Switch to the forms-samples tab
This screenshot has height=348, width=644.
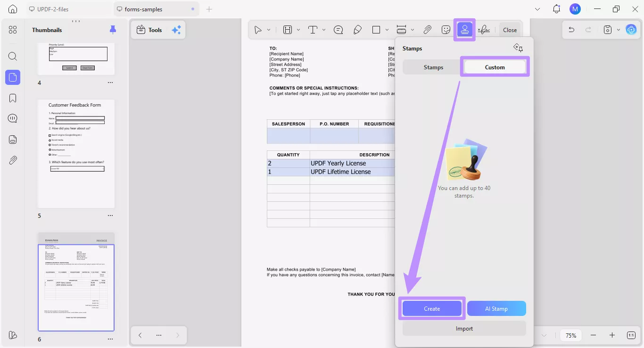point(156,9)
